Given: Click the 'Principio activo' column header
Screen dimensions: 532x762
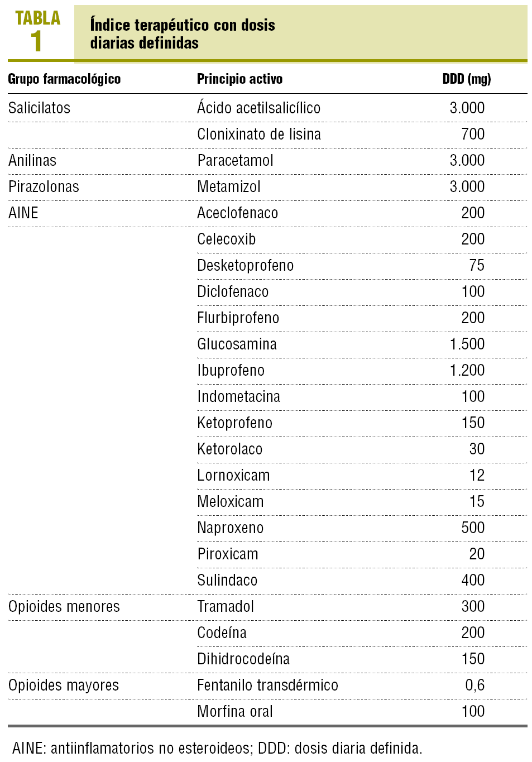Looking at the screenshot, I should [239, 79].
